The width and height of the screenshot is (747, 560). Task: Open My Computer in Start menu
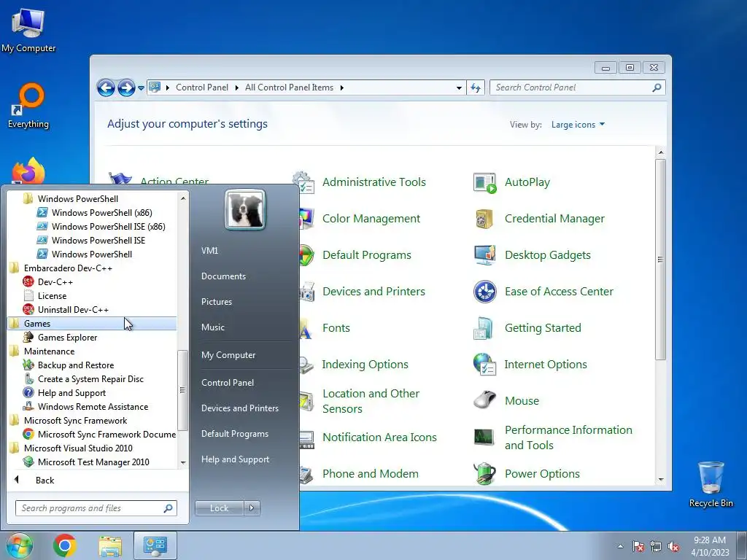tap(228, 355)
